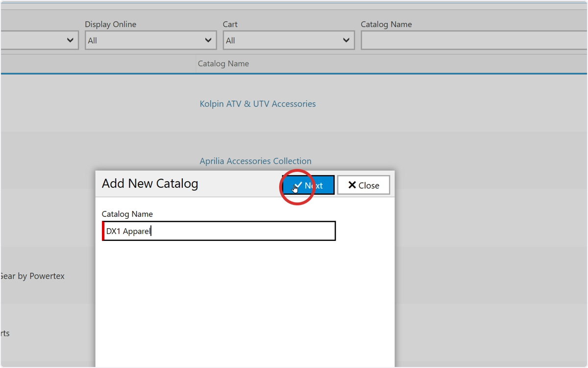Click the Catalog Name column header
Viewport: 588px width, 368px height.
click(223, 64)
